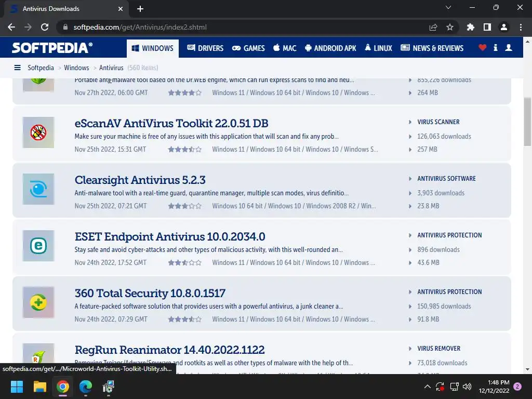Open News & Reviews section
The image size is (532, 399).
(x=432, y=48)
